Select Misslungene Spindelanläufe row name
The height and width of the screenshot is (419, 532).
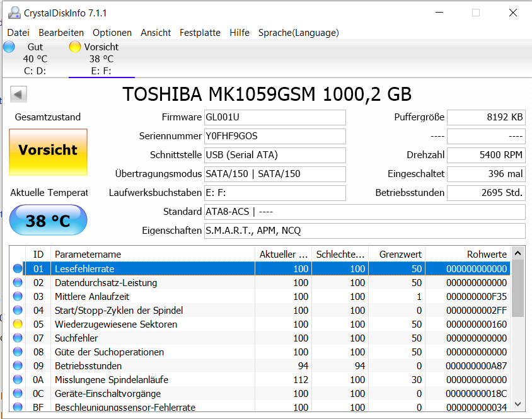[x=112, y=380]
